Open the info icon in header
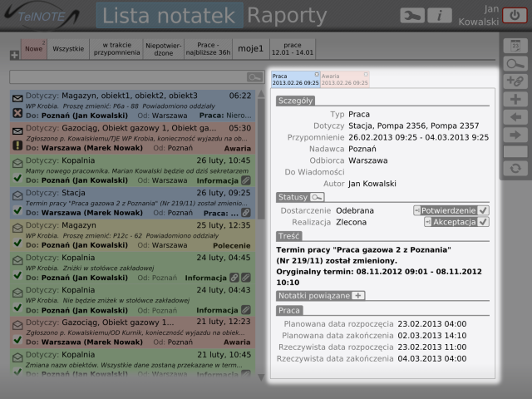This screenshot has height=399, width=532. [440, 16]
